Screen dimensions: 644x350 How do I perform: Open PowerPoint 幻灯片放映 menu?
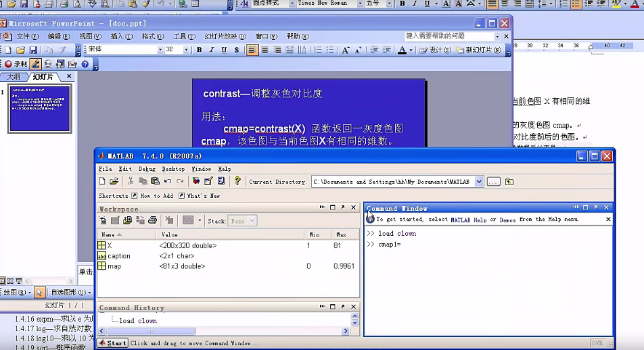pyautogui.click(x=225, y=36)
